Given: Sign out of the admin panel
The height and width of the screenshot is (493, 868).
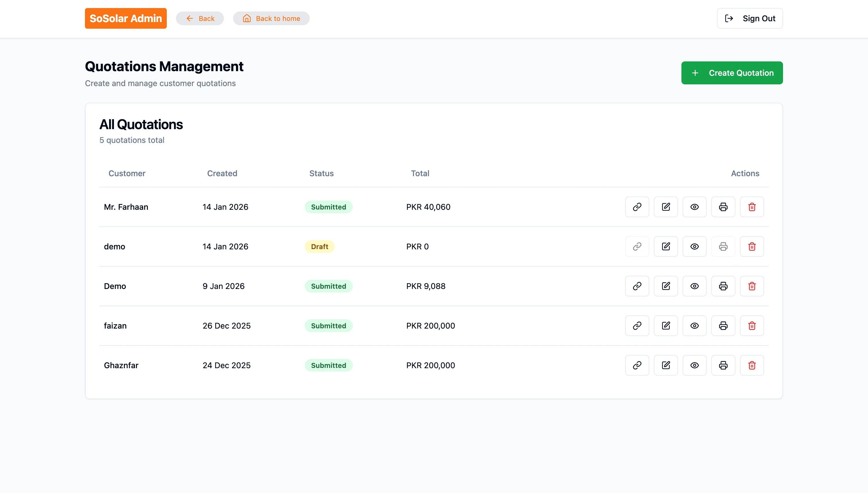Looking at the screenshot, I should click(749, 18).
